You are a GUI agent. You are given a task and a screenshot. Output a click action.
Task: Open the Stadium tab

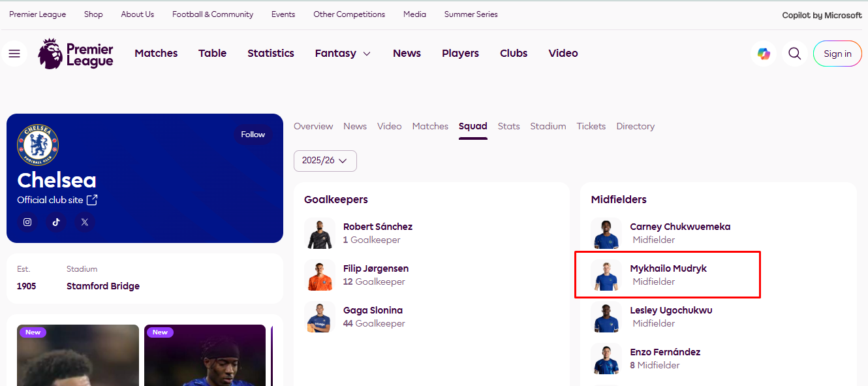[548, 126]
